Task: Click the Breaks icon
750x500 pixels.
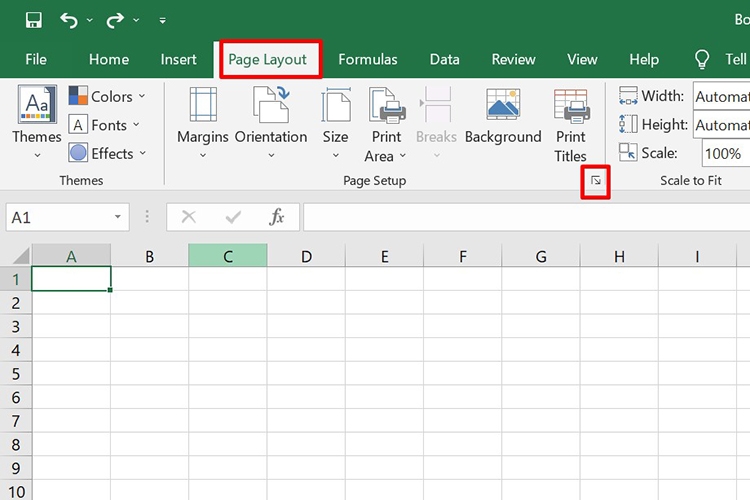Action: click(x=436, y=104)
